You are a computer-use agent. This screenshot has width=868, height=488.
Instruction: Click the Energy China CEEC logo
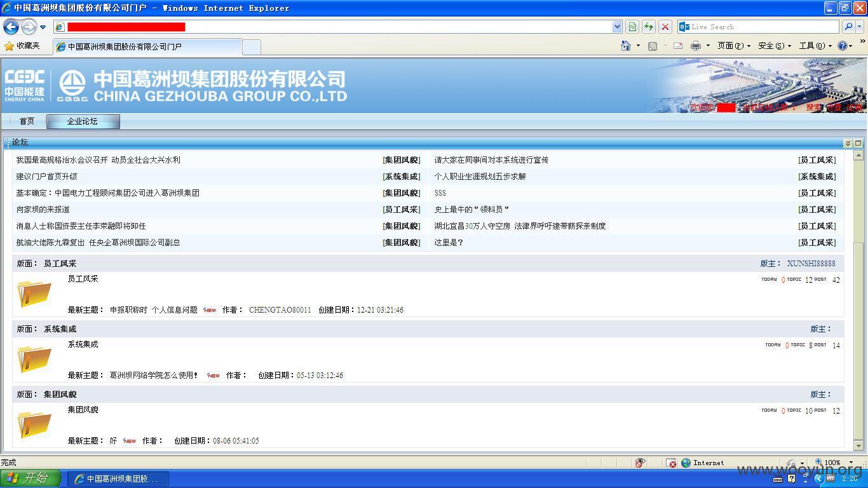pos(25,86)
